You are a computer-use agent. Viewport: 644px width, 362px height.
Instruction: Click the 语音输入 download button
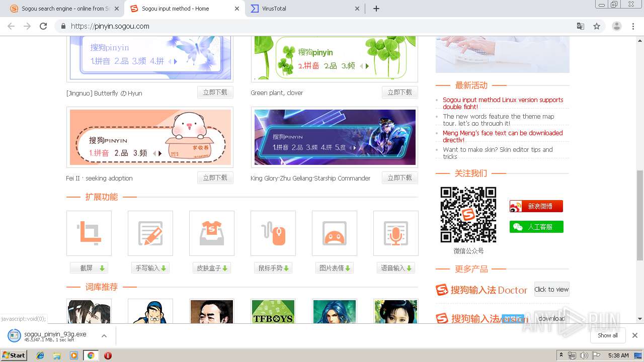396,268
